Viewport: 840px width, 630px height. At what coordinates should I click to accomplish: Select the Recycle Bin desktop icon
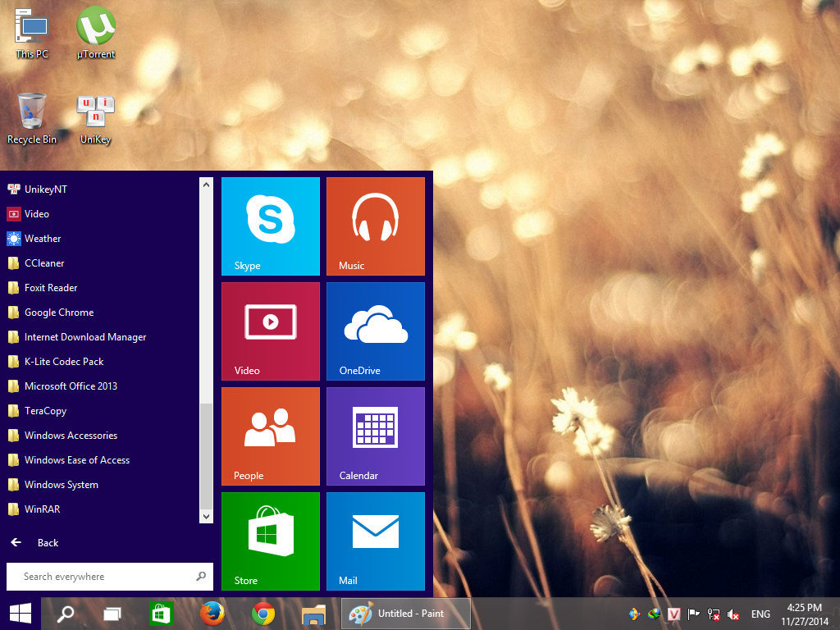[x=32, y=118]
